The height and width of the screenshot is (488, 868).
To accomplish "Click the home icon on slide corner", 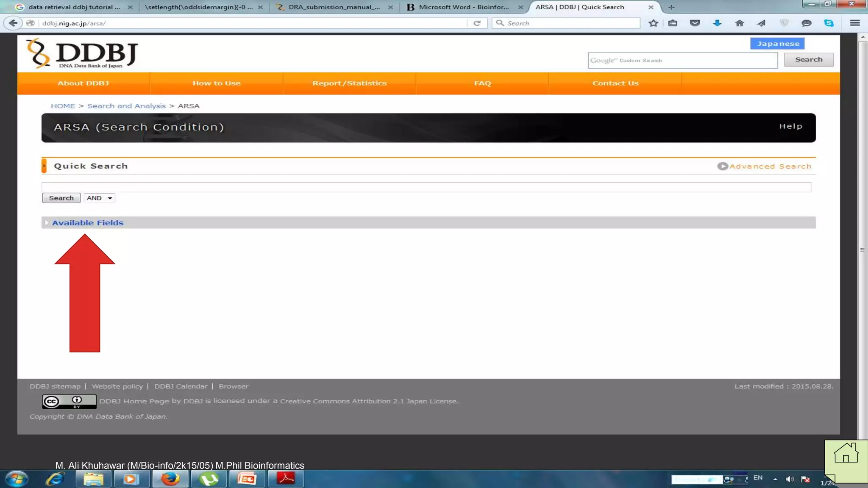I will coord(846,453).
